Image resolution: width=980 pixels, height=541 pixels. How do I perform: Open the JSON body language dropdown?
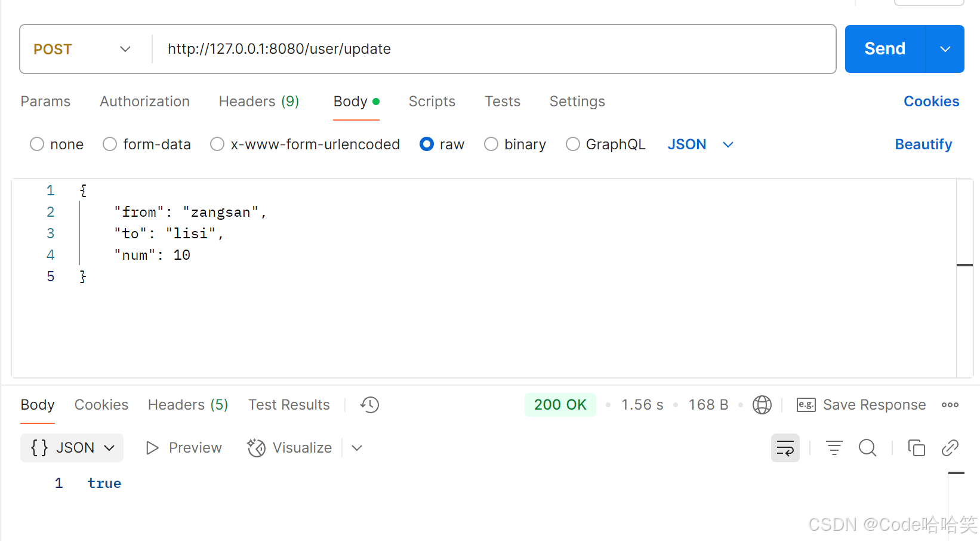click(x=700, y=145)
